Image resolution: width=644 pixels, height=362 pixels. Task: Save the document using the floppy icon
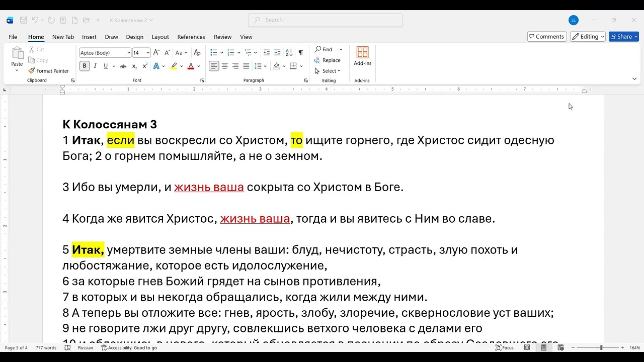(x=23, y=20)
